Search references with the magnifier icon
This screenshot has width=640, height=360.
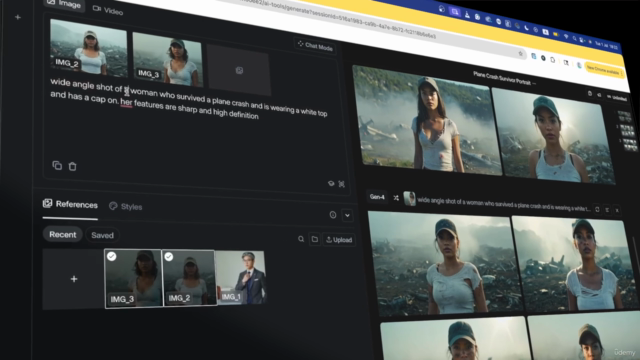tap(301, 239)
